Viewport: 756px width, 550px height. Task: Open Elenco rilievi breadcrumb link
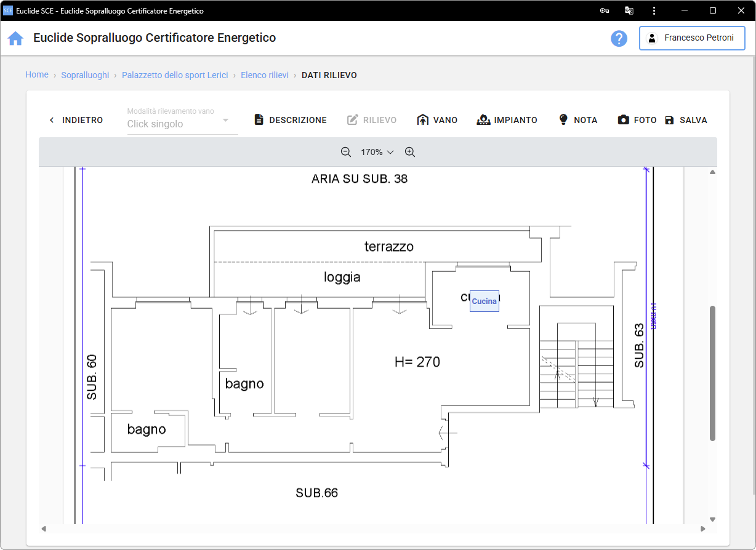pyautogui.click(x=265, y=75)
